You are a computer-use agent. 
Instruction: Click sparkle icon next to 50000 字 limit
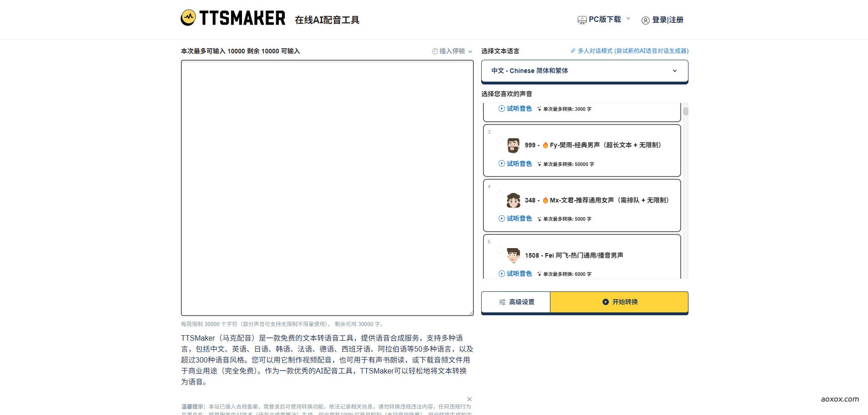point(539,164)
